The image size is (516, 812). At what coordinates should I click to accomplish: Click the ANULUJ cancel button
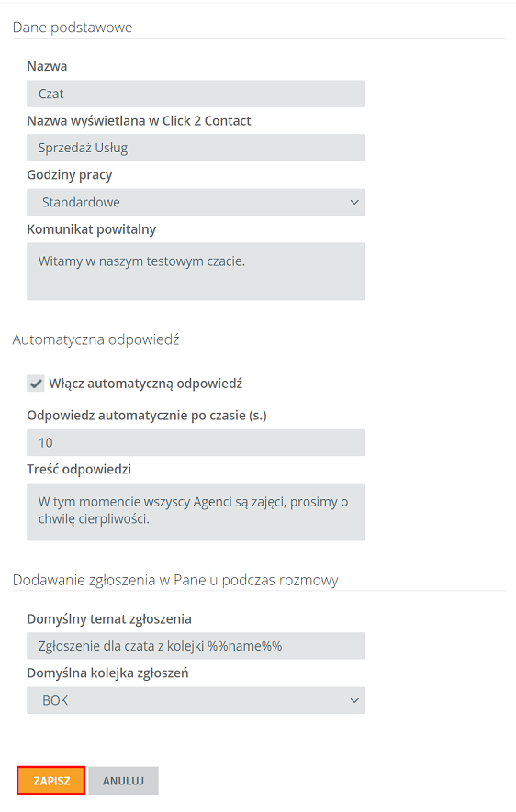pyautogui.click(x=123, y=781)
